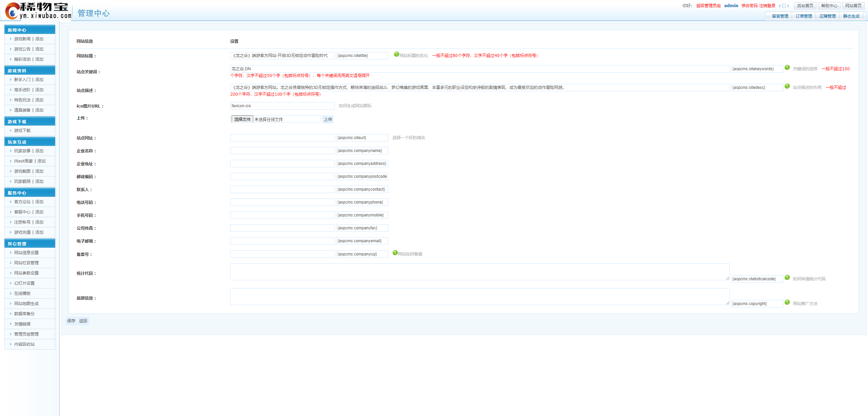Click inside the 统计代码 textarea
The height and width of the screenshot is (416, 868).
click(480, 272)
